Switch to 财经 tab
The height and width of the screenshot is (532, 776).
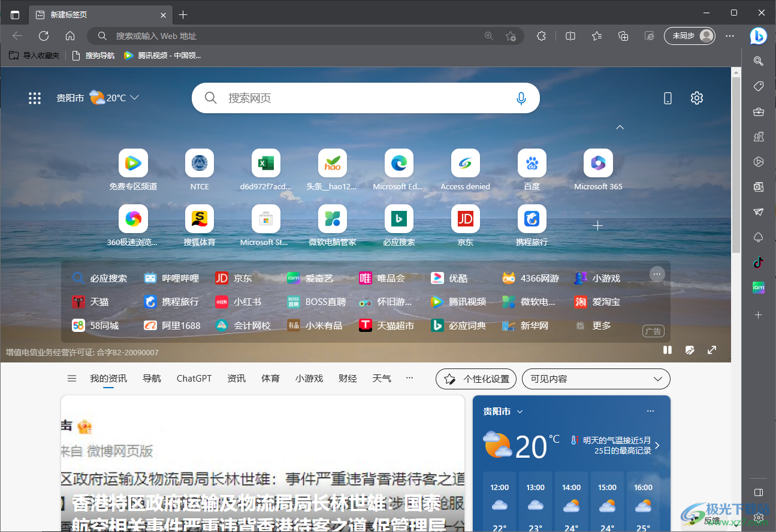tap(348, 379)
